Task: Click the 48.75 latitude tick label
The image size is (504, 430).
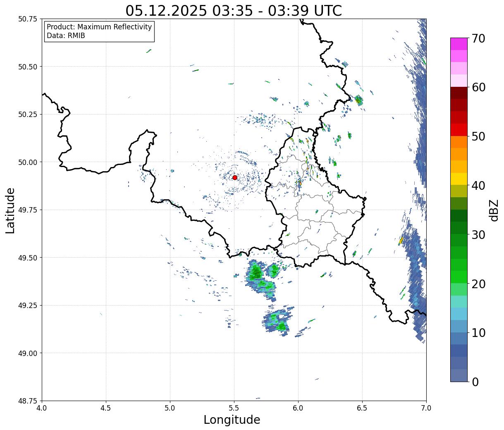Action: click(x=27, y=401)
